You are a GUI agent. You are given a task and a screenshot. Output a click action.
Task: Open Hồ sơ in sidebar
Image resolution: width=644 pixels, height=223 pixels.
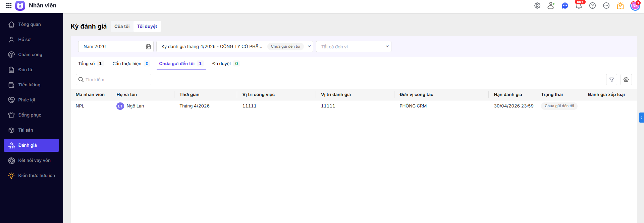click(32, 39)
